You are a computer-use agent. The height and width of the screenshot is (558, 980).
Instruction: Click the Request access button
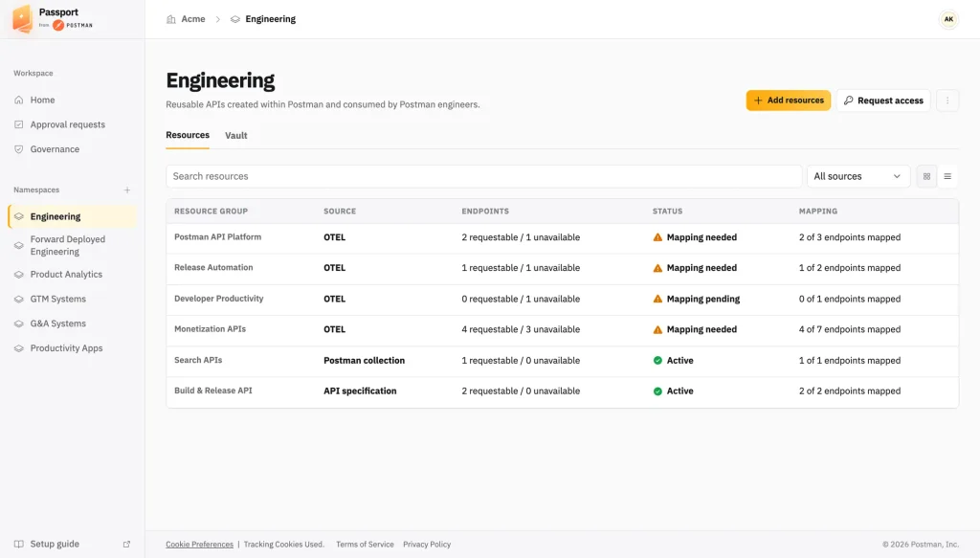883,100
